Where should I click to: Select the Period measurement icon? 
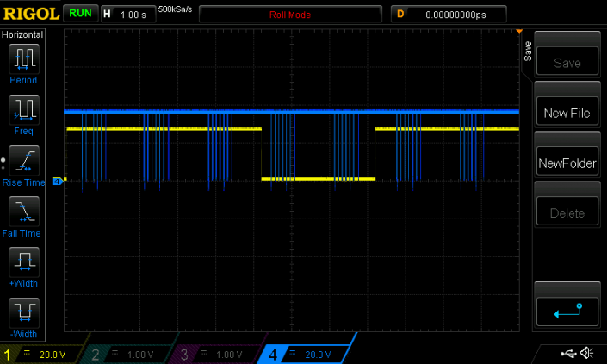tap(23, 59)
